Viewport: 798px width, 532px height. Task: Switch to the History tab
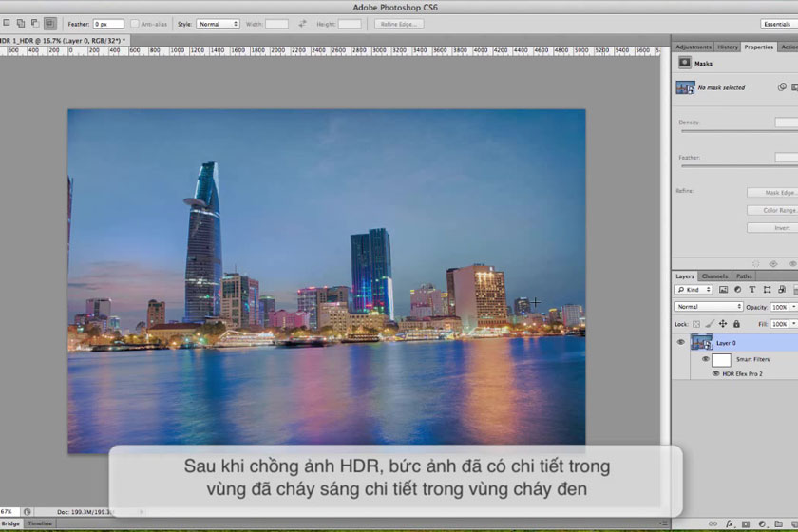coord(728,47)
